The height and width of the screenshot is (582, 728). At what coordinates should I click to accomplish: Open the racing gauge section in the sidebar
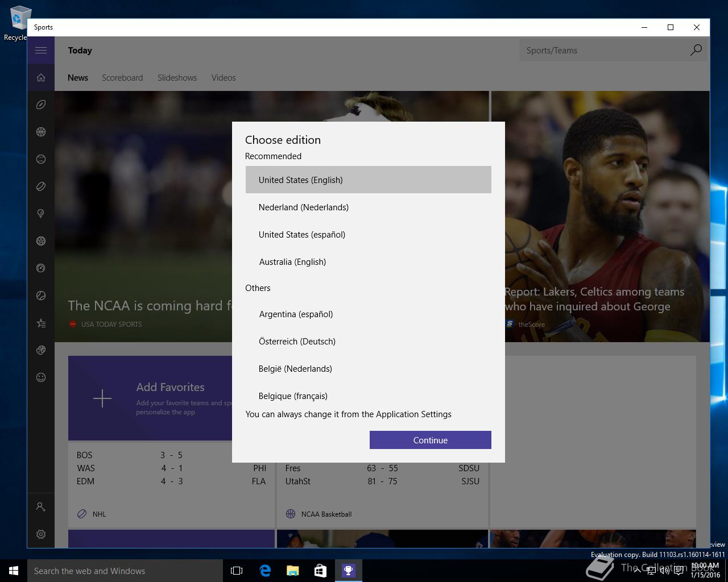click(x=41, y=268)
